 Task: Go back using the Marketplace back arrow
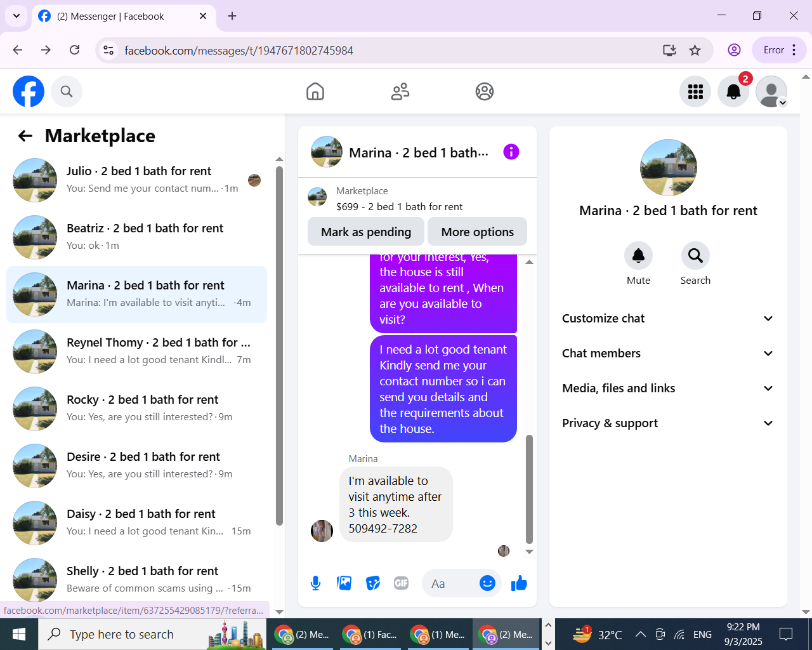click(25, 135)
